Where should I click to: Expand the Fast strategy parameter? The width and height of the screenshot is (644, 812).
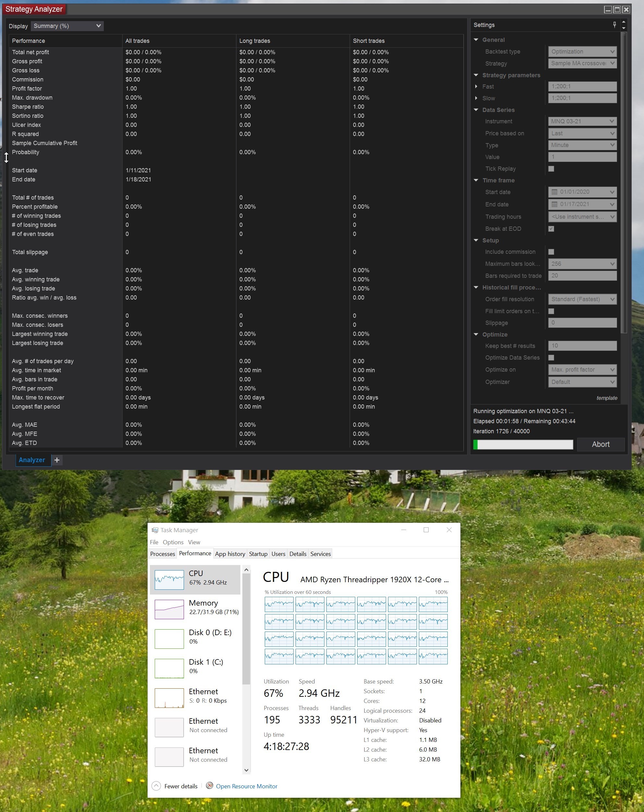point(476,87)
